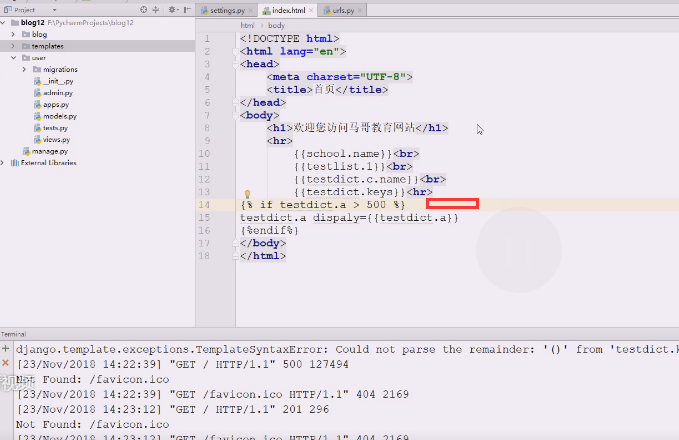Switch to the settings.py tab
Screen dimensions: 679x440
coord(227,10)
